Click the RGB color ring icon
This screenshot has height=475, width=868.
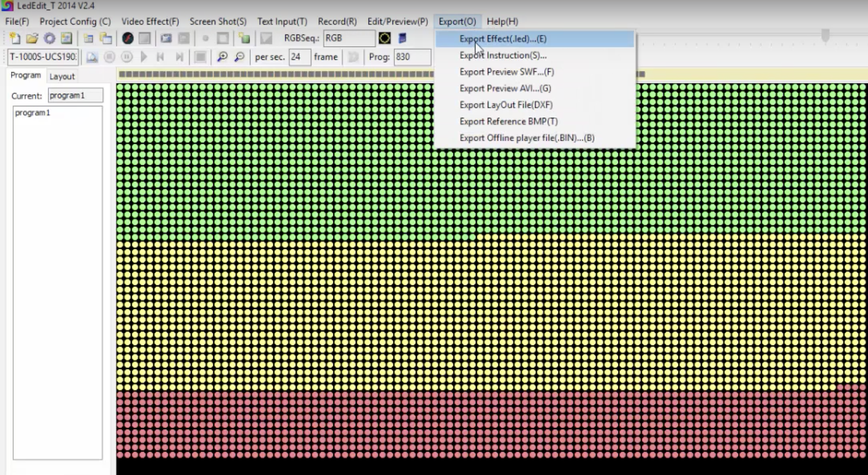[x=385, y=38]
